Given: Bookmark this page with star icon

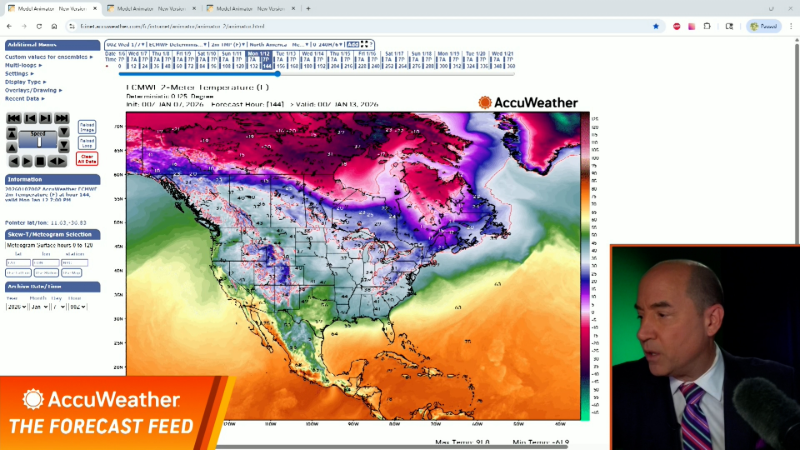Looking at the screenshot, I should pos(656,26).
